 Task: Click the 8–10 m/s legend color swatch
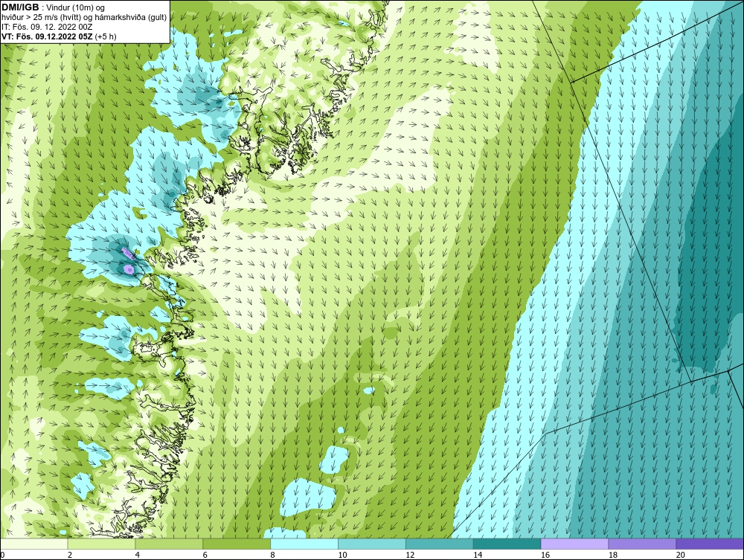click(x=304, y=544)
